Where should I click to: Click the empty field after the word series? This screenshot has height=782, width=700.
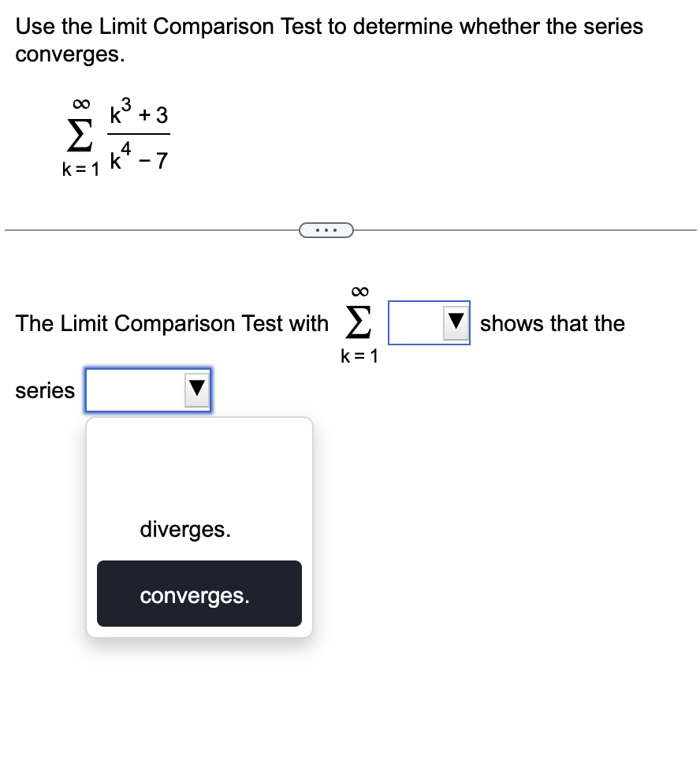pyautogui.click(x=148, y=390)
